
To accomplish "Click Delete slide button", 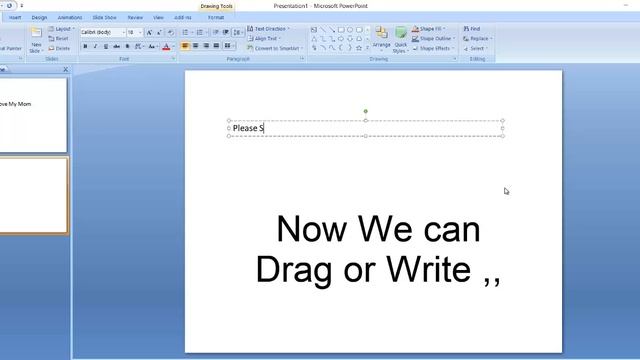I will [x=59, y=48].
